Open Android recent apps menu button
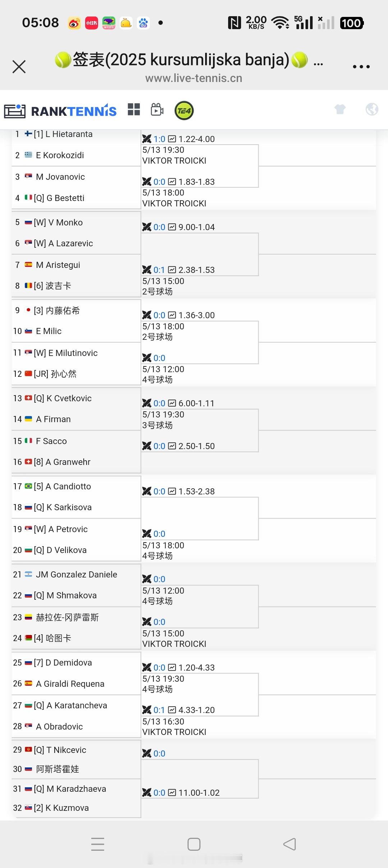This screenshot has height=868, width=388. [98, 844]
